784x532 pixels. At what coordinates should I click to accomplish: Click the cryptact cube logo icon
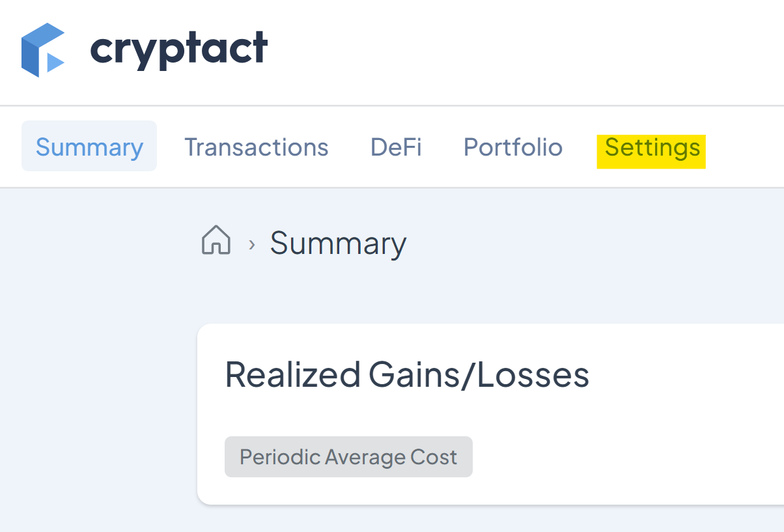coord(43,49)
